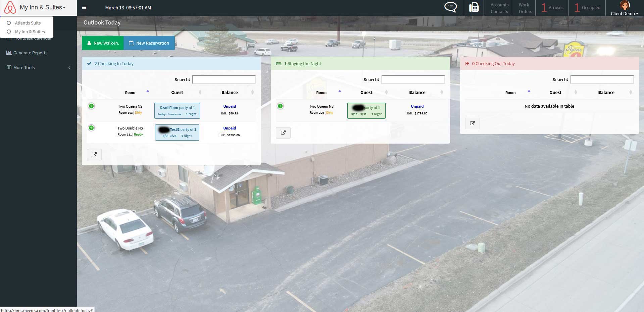
Task: Open Accounts Contacts in the header
Action: click(499, 8)
